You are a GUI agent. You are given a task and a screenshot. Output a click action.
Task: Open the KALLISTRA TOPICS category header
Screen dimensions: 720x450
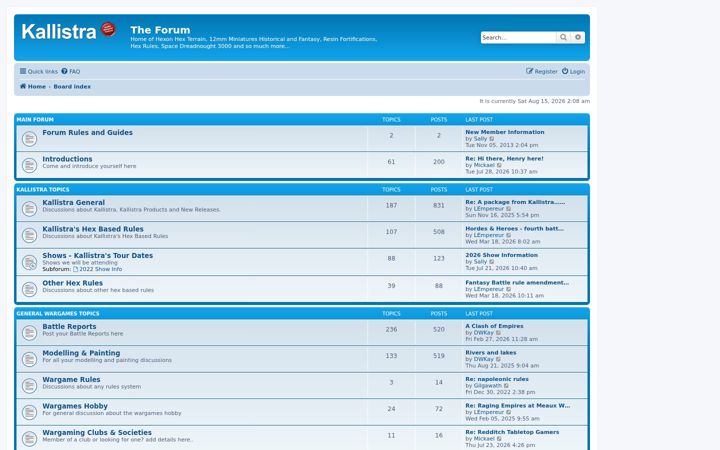43,189
